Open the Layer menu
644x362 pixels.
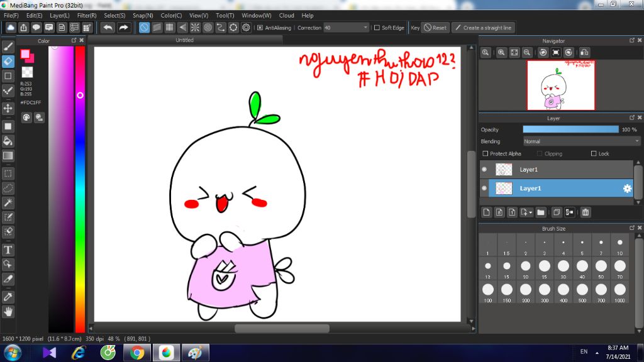[60, 15]
